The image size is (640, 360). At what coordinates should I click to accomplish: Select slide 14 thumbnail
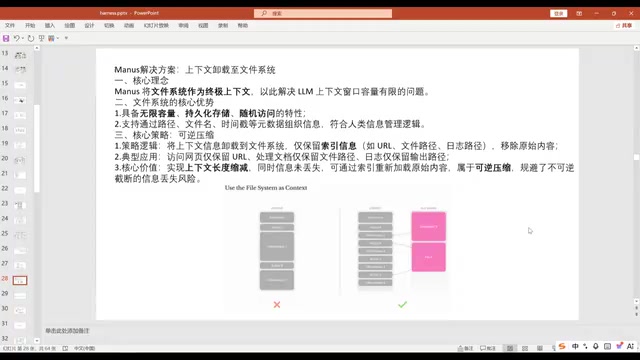pyautogui.click(x=20, y=70)
